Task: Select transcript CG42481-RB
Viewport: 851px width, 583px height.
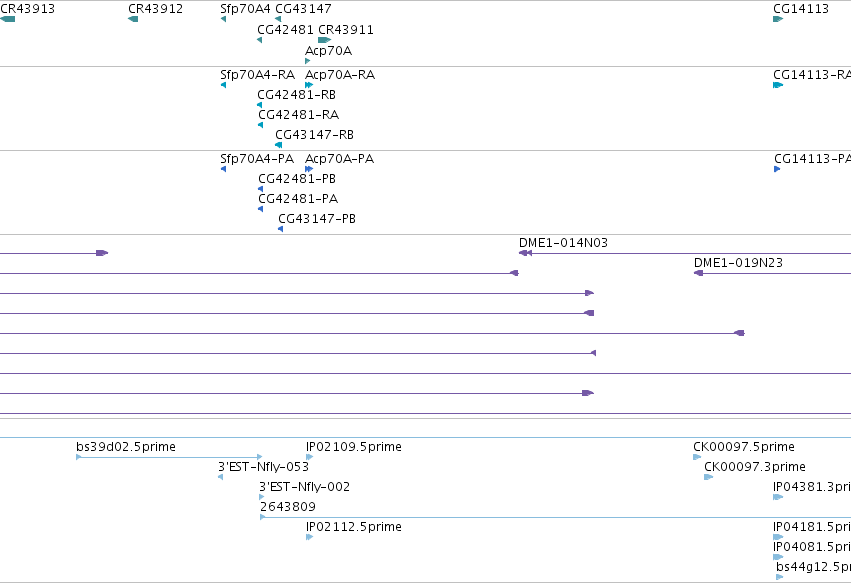Action: [296, 95]
